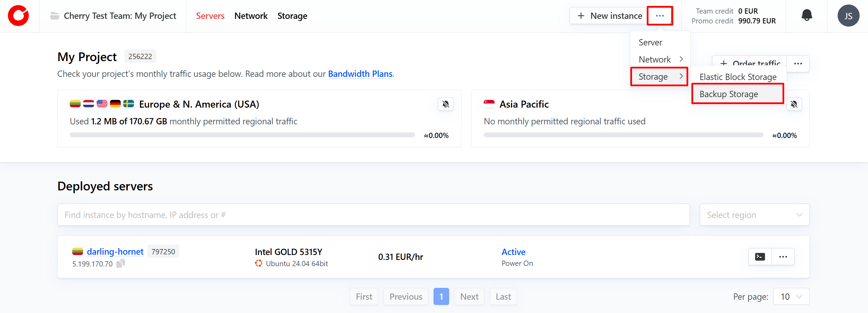Expand the Network submenu in dropdown
Image resolution: width=868 pixels, height=313 pixels.
660,59
